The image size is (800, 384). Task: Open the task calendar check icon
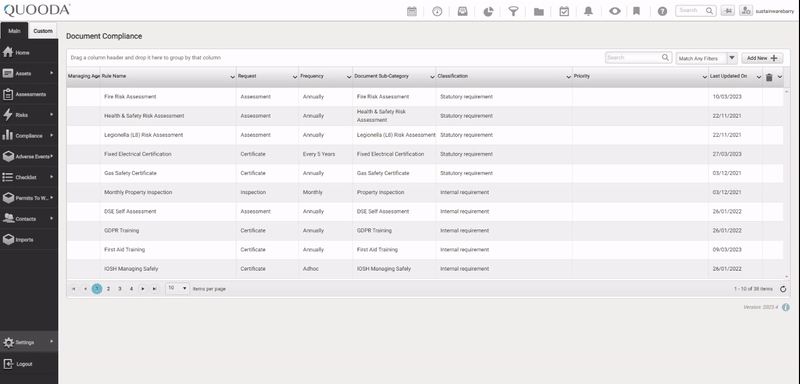(x=564, y=11)
